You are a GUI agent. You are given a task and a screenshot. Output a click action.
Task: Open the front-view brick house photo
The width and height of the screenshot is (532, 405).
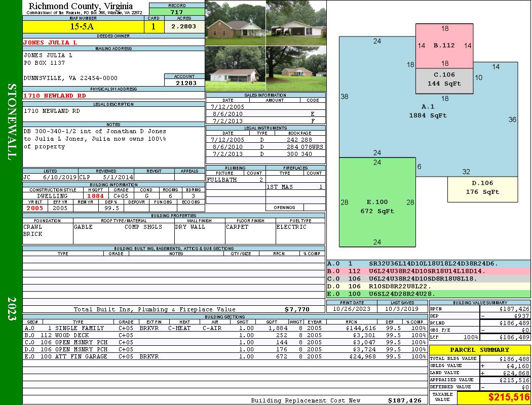pyautogui.click(x=236, y=23)
